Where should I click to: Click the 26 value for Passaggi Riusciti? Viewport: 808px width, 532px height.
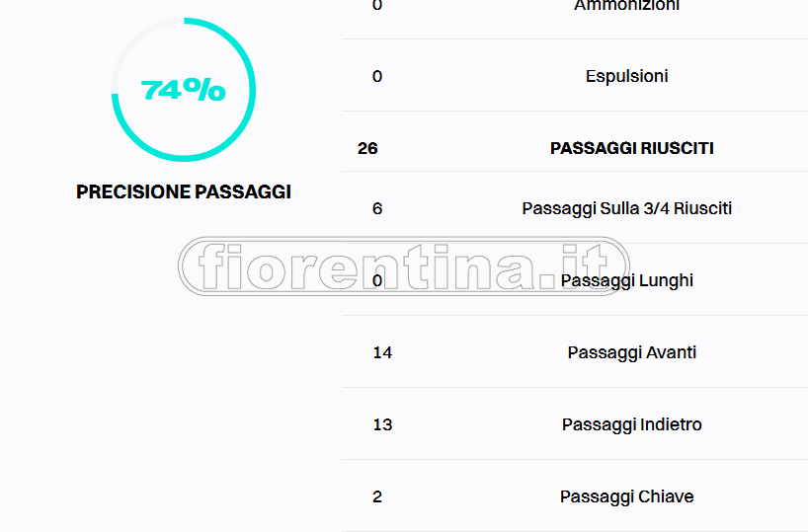coord(367,148)
